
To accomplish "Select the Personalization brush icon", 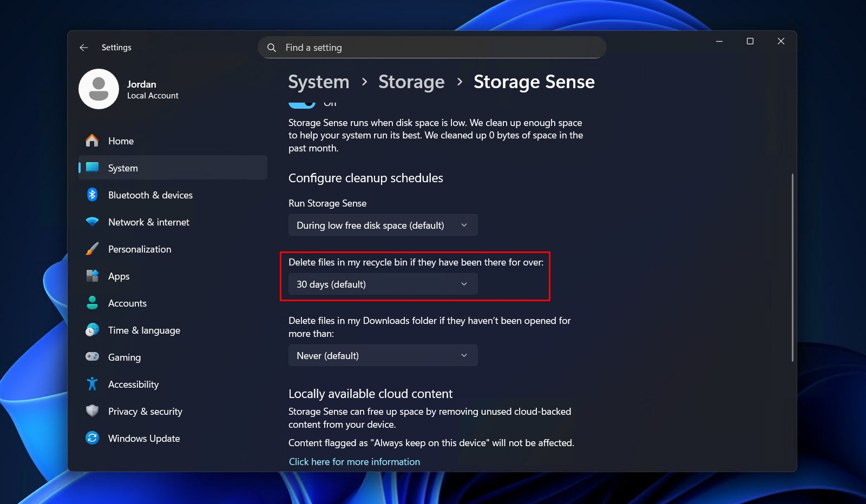I will click(x=92, y=249).
